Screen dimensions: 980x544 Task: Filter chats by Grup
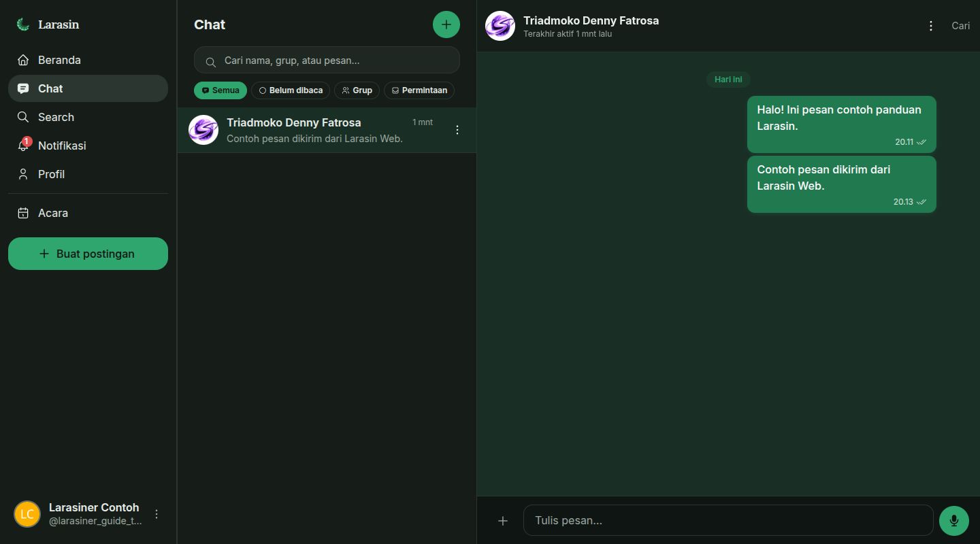[x=357, y=90]
